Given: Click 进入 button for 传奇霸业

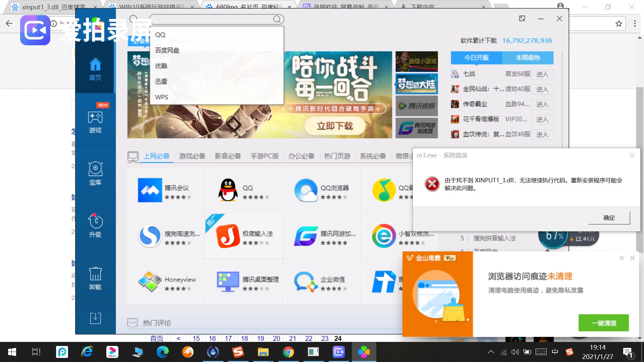Looking at the screenshot, I should (x=542, y=104).
